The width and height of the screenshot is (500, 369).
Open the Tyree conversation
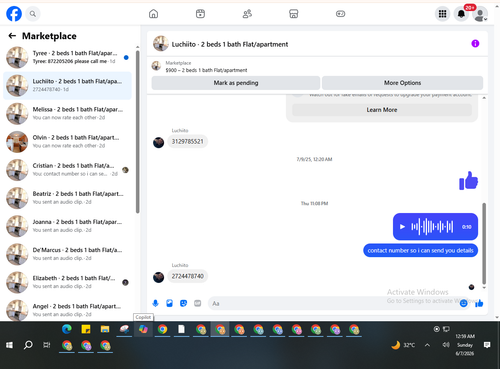(68, 57)
